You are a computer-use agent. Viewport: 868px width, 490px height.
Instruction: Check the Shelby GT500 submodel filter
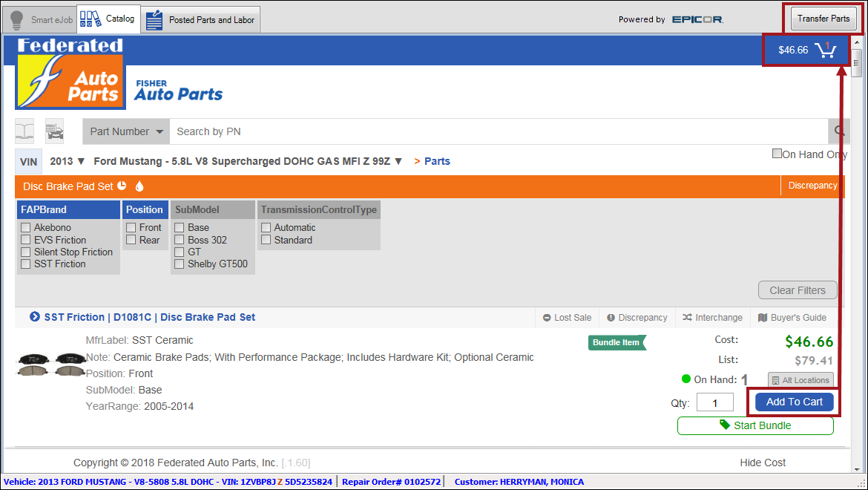178,264
